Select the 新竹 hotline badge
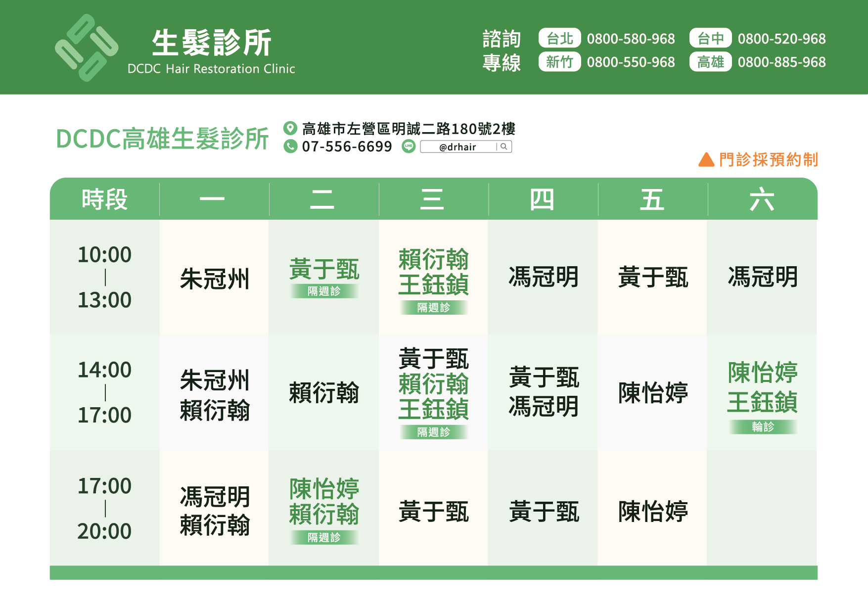The image size is (868, 614). (559, 62)
